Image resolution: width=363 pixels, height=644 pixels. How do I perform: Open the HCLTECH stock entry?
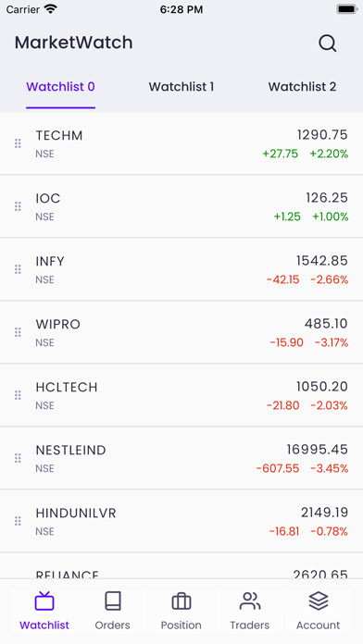(x=181, y=395)
